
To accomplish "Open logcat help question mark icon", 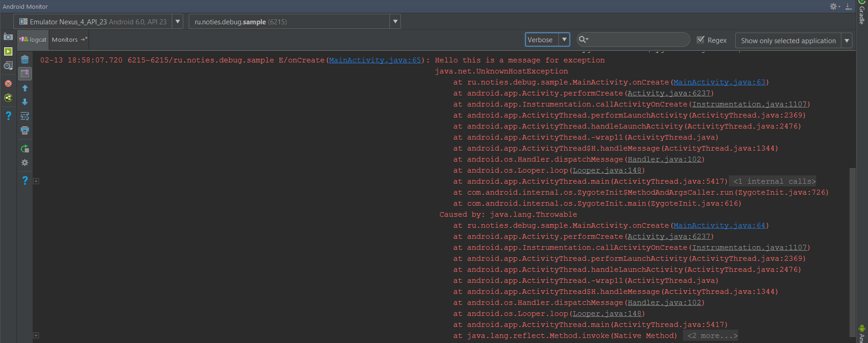I will tap(25, 180).
